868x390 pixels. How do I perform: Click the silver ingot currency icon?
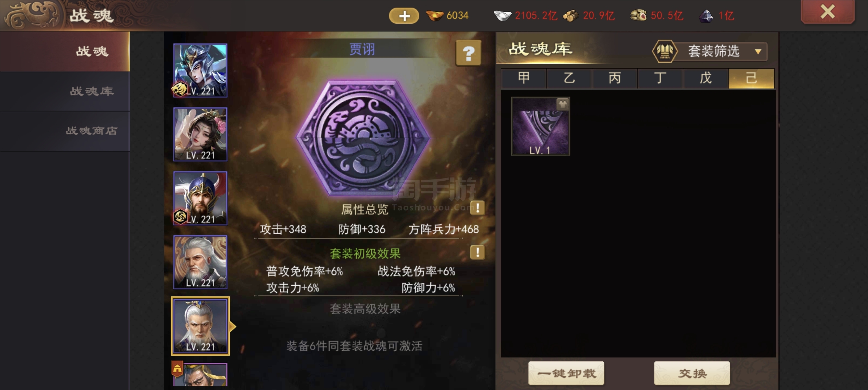pos(502,16)
